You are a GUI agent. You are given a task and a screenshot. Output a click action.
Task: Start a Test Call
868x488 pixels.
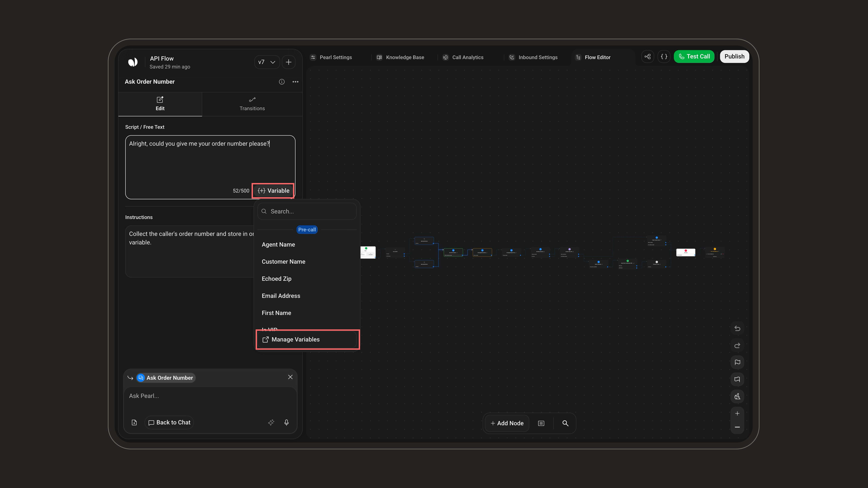pyautogui.click(x=694, y=57)
